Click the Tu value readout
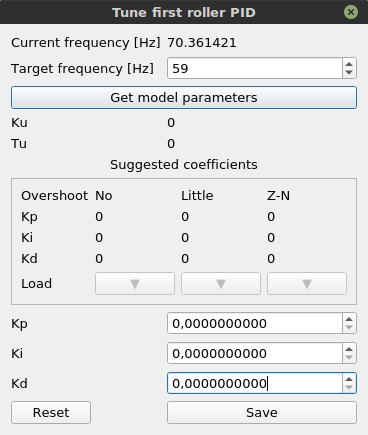 [171, 144]
